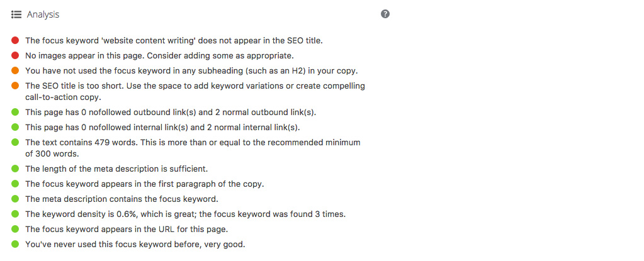
Task: Click the 'never used this focus keyword' message
Action: [135, 245]
